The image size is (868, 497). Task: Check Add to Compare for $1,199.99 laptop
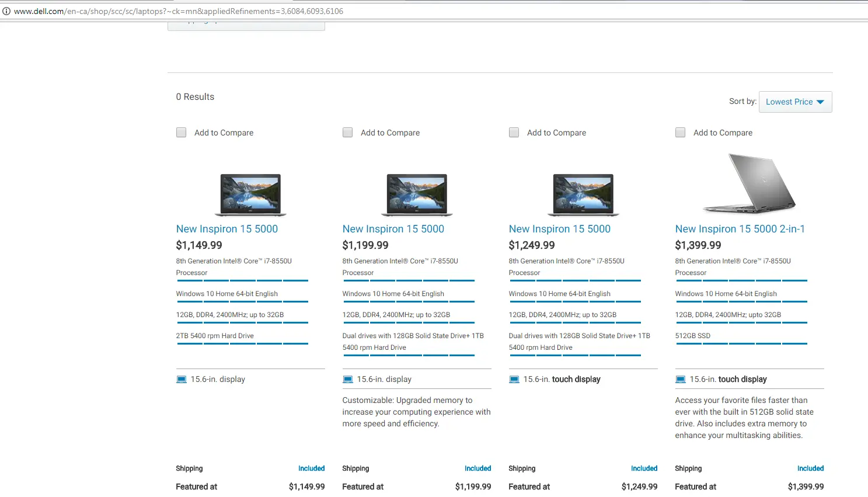[348, 133]
